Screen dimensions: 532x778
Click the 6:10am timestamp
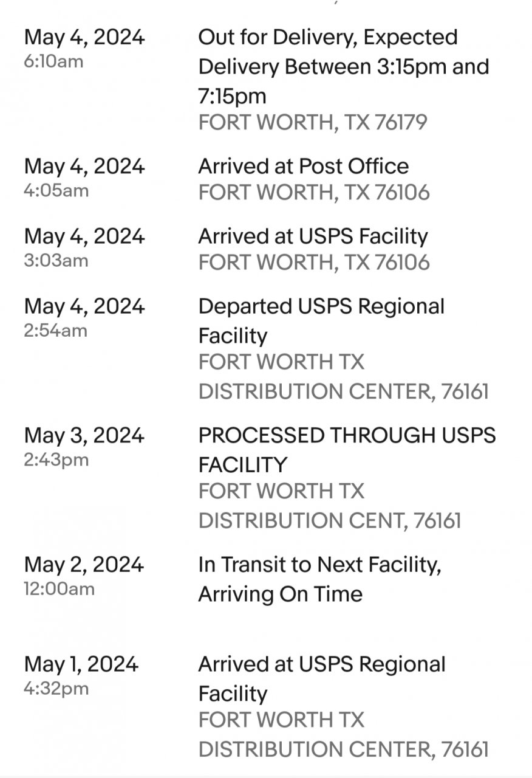[x=53, y=61]
